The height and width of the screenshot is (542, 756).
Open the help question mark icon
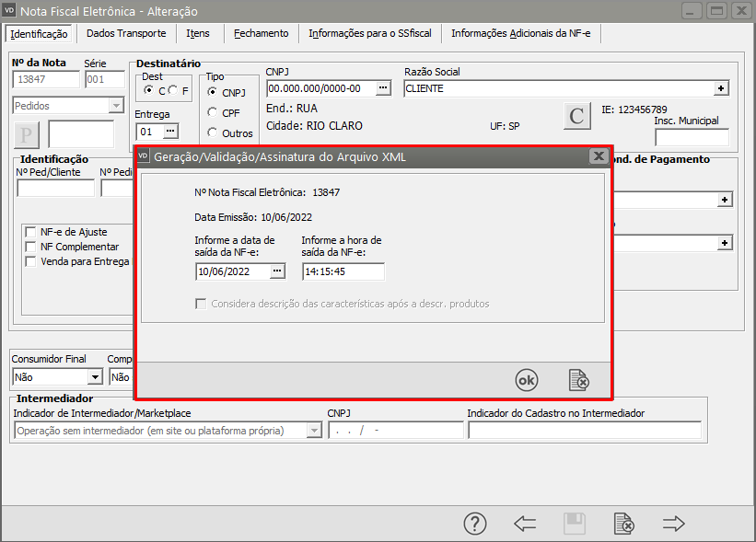point(474,524)
